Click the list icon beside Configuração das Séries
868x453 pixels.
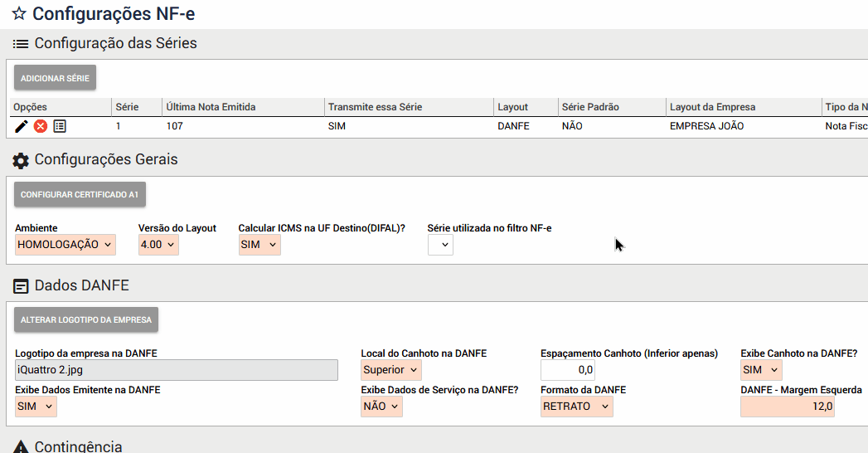[x=22, y=43]
